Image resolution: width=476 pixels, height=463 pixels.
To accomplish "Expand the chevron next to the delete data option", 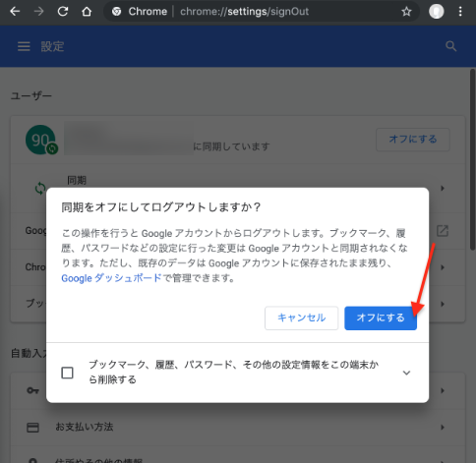I will click(406, 373).
